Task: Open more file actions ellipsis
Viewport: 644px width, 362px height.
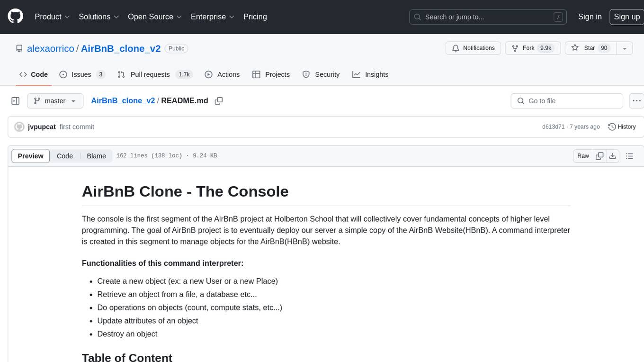Action: pos(636,101)
